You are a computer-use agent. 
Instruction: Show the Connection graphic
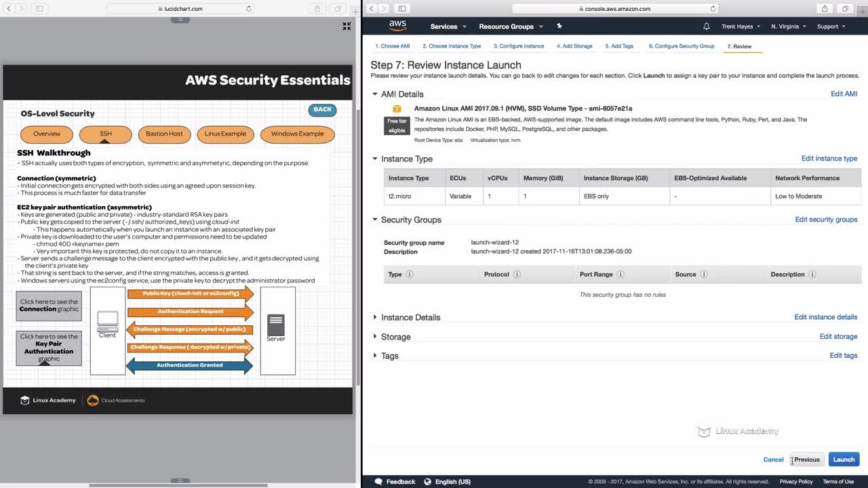[49, 306]
